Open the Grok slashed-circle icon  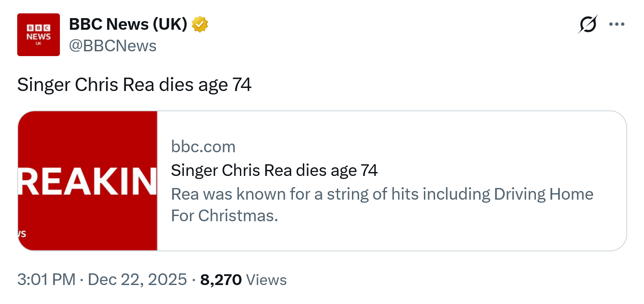coord(587,25)
